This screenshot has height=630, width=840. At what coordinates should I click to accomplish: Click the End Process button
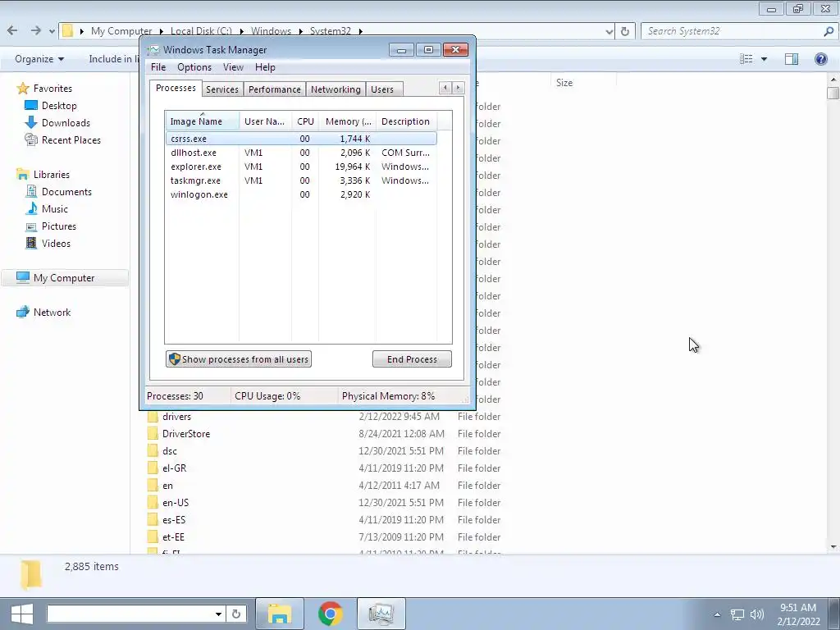click(x=412, y=359)
